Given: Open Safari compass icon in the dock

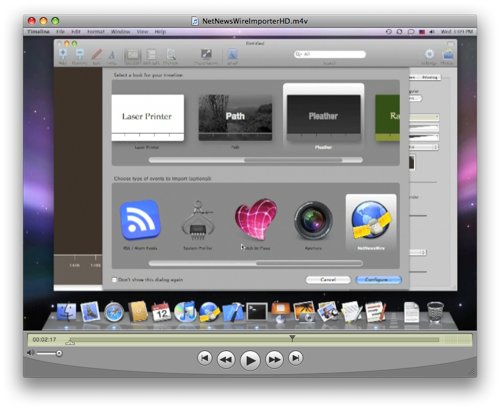Looking at the screenshot, I should click(x=114, y=312).
